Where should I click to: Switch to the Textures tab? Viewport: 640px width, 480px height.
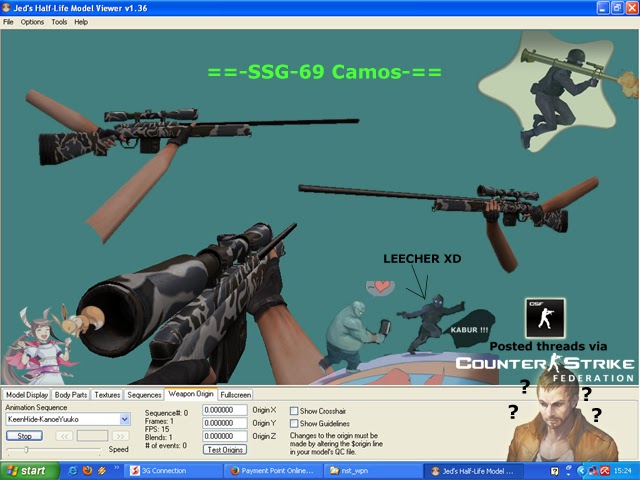point(107,395)
